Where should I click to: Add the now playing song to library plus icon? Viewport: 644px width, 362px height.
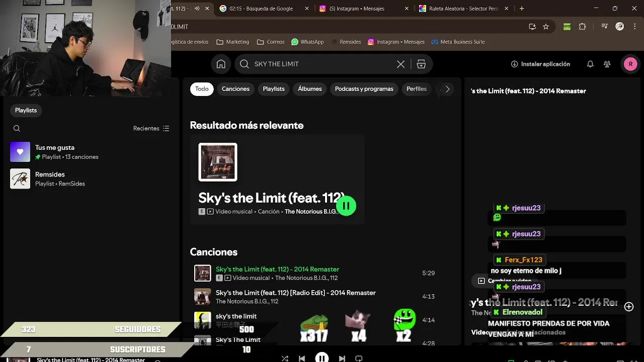629,307
